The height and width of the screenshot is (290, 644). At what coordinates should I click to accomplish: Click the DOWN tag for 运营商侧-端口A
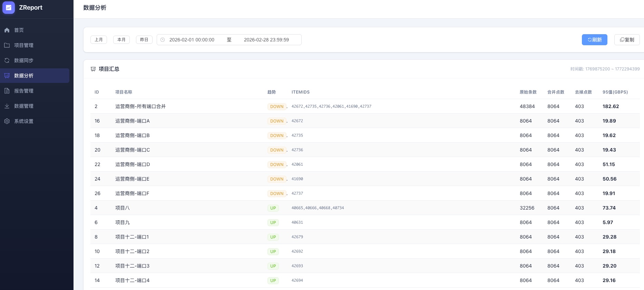pyautogui.click(x=277, y=121)
